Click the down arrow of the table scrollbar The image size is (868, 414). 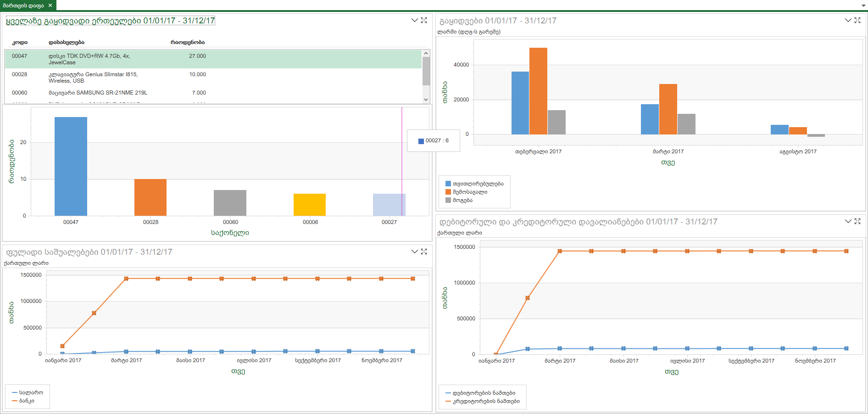pyautogui.click(x=426, y=100)
